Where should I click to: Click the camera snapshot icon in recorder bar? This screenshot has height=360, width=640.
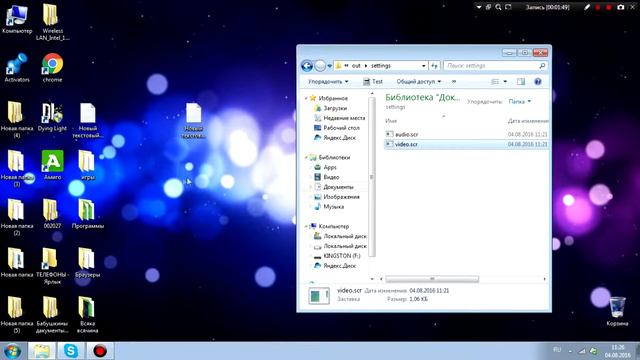click(621, 7)
